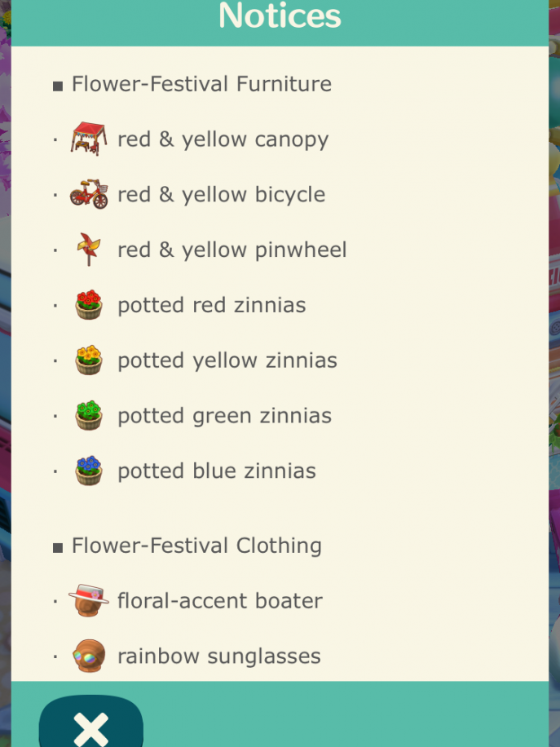Image resolution: width=560 pixels, height=747 pixels.
Task: Select the "potted blue zinnias" label
Action: (x=216, y=471)
